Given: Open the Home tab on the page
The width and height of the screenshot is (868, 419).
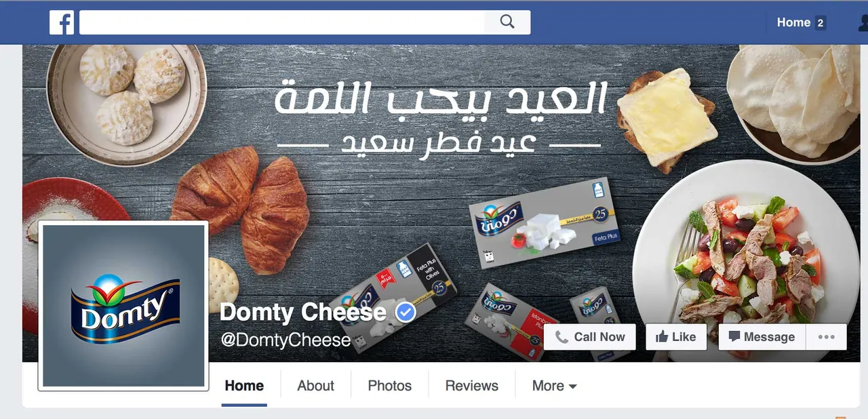Looking at the screenshot, I should 244,386.
